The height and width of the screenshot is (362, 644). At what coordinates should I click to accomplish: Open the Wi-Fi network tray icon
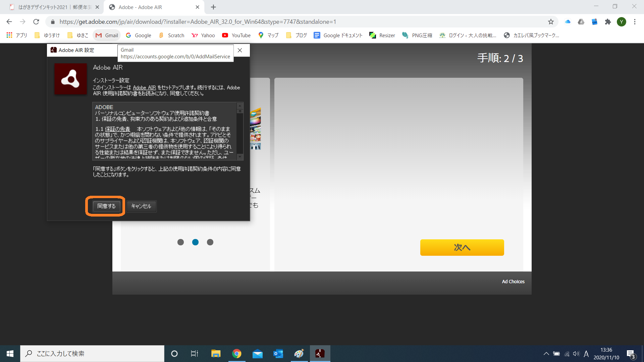point(567,354)
